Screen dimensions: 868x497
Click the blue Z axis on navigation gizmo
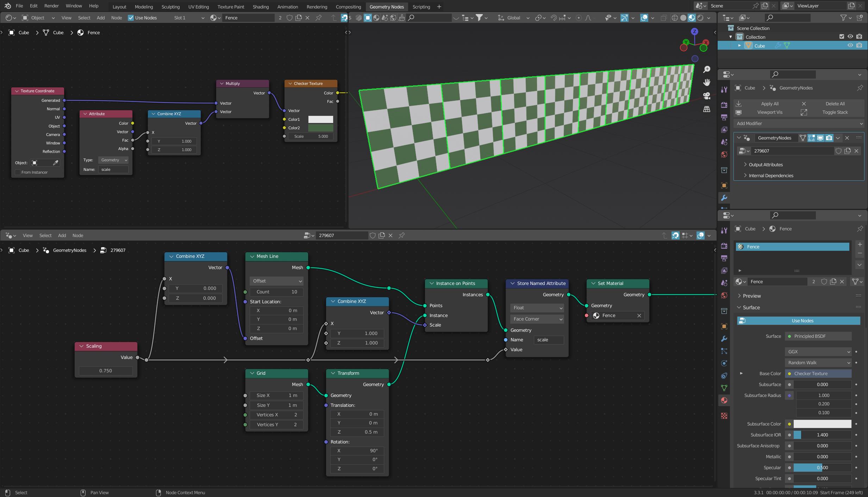[x=694, y=31]
